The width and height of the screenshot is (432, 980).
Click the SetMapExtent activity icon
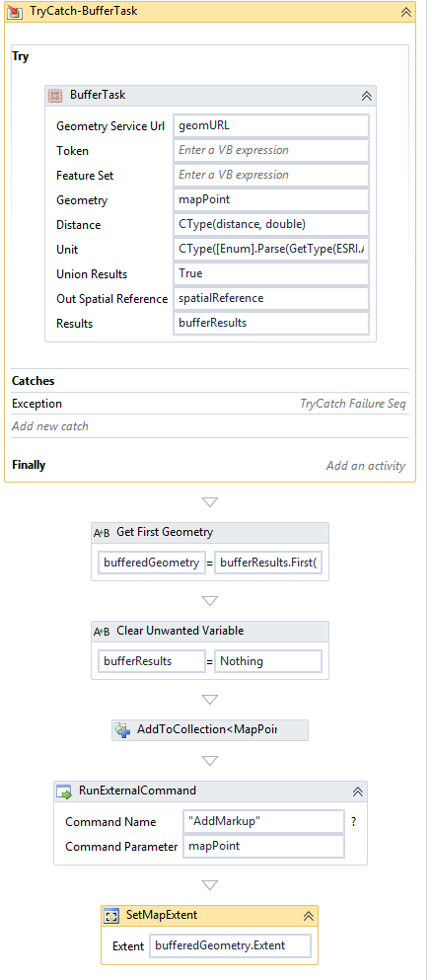coord(112,916)
